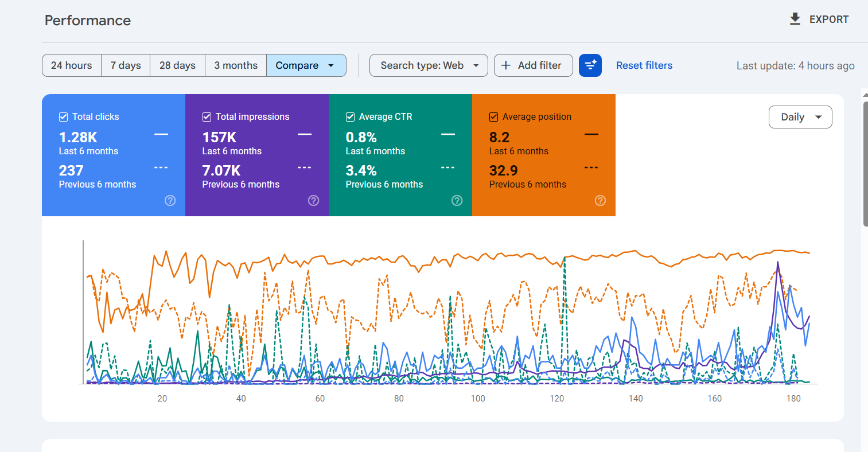868x452 pixels.
Task: Click the 1.28K total clicks value
Action: point(78,138)
